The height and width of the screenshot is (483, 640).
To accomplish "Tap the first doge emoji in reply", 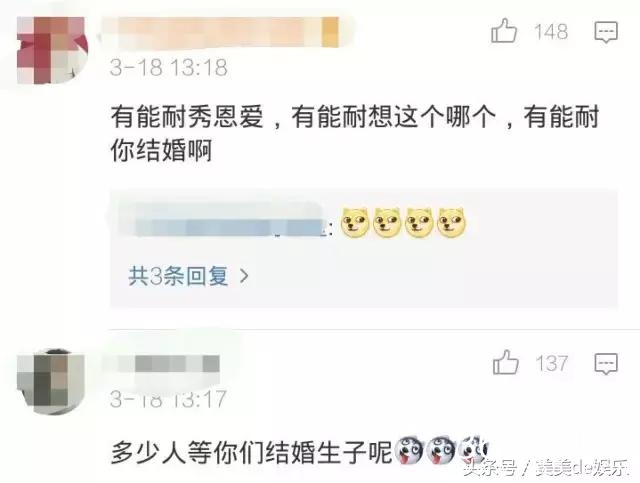I will [x=355, y=223].
